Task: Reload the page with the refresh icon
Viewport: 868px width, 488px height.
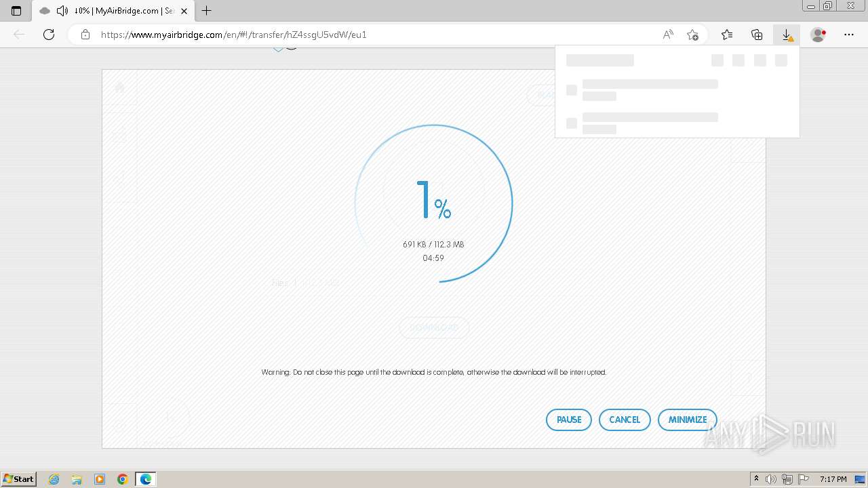Action: (x=49, y=35)
